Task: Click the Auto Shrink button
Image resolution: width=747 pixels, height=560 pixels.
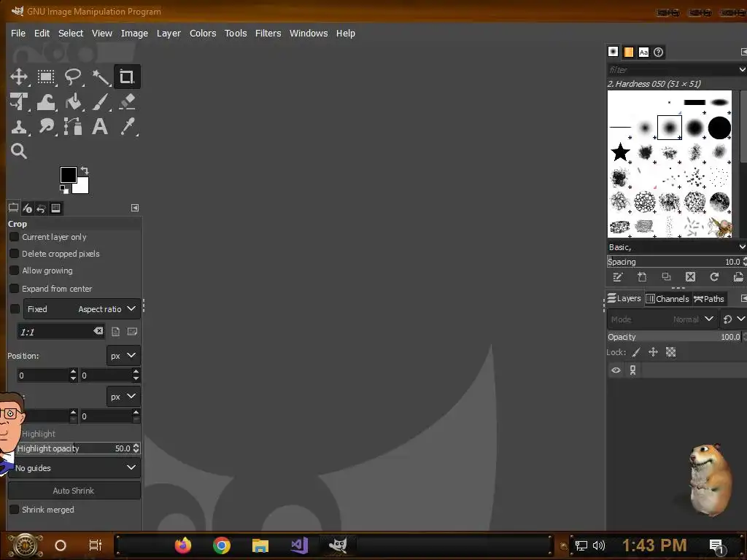Action: 74,491
